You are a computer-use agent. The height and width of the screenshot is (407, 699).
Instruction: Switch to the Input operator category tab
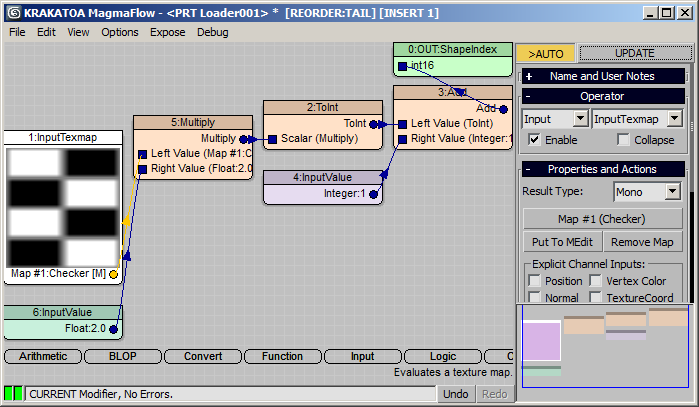pyautogui.click(x=362, y=356)
